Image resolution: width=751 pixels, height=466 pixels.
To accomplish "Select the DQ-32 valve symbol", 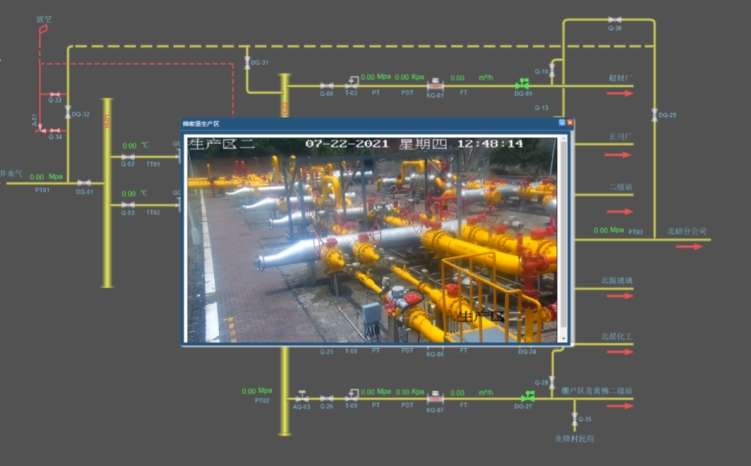I will 68,112.
